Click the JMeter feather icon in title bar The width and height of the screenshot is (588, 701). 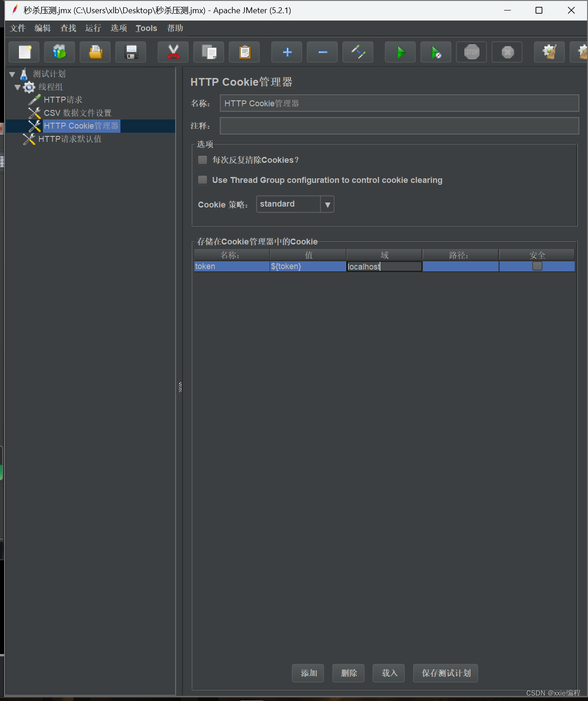pos(15,10)
